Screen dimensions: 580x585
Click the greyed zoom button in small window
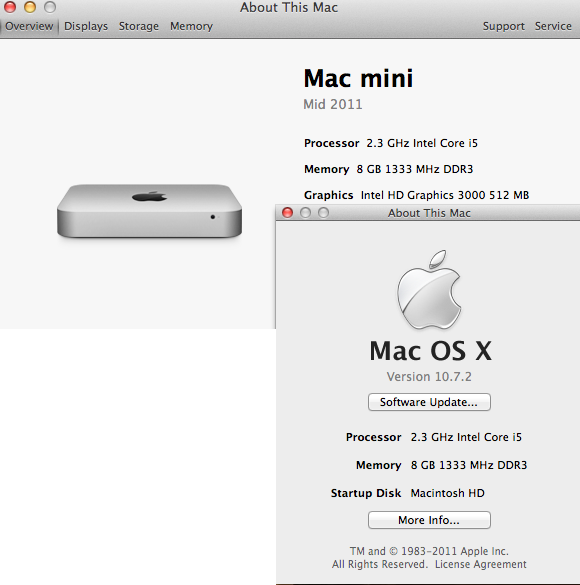[323, 213]
